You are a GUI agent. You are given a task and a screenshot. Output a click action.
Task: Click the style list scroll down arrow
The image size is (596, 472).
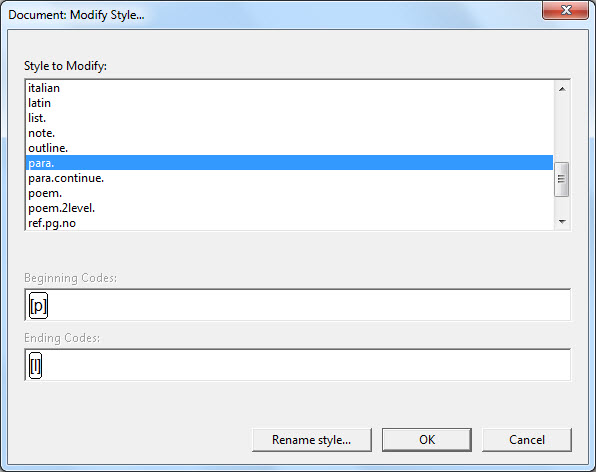(x=562, y=222)
